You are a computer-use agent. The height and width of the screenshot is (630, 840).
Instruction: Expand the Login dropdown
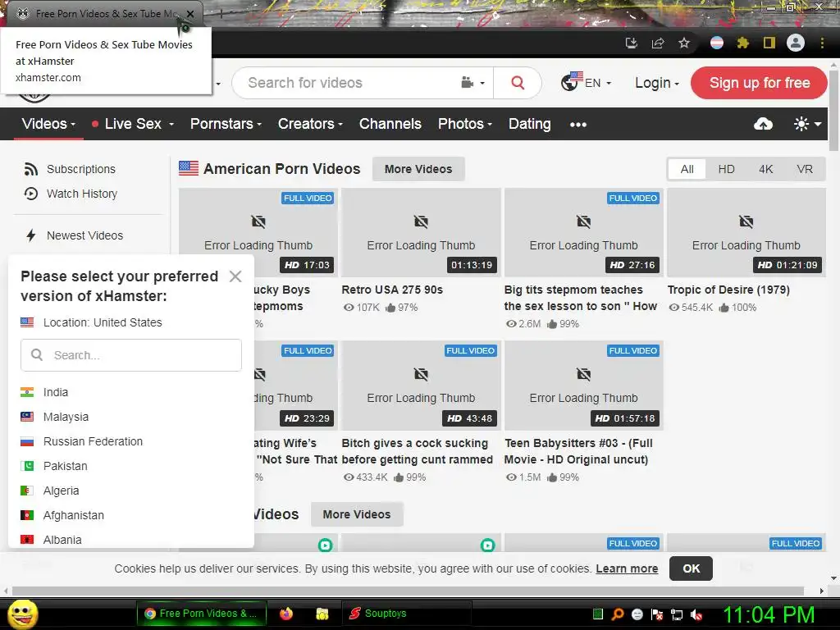(x=657, y=83)
